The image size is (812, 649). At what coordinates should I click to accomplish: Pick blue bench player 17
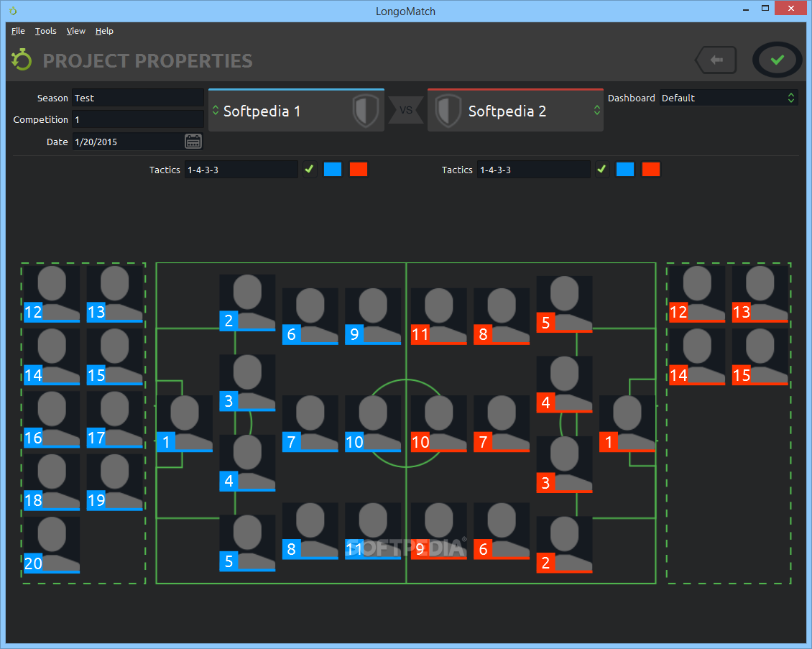(114, 420)
